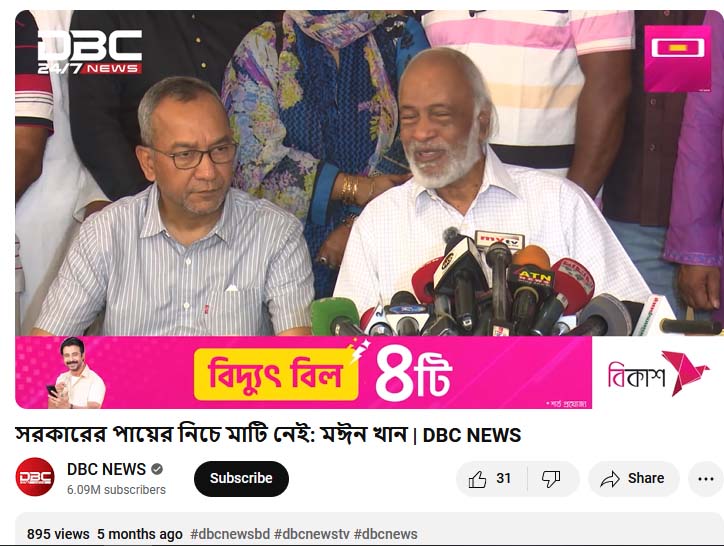Subscribe to DBC NEWS channel

click(x=241, y=479)
